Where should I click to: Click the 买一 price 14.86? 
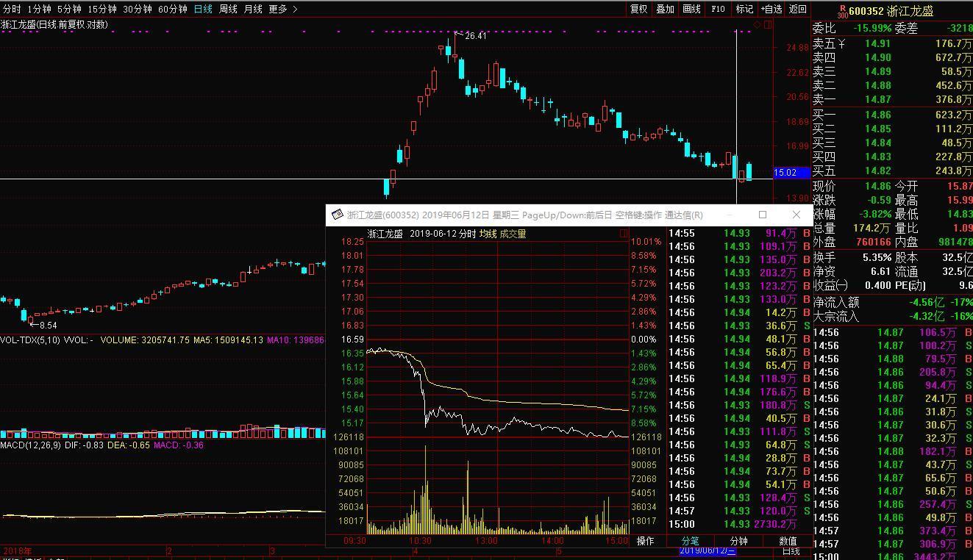click(877, 115)
